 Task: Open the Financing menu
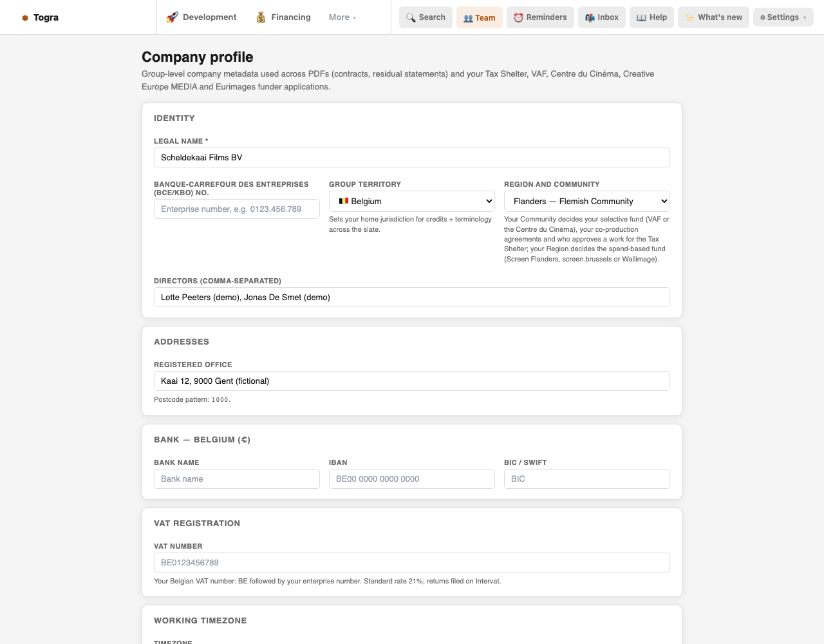[283, 17]
